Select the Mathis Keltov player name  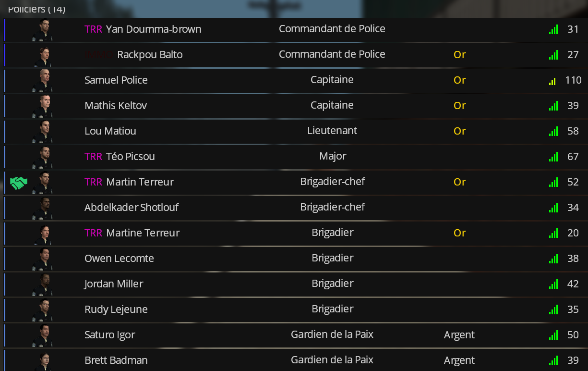tap(116, 105)
